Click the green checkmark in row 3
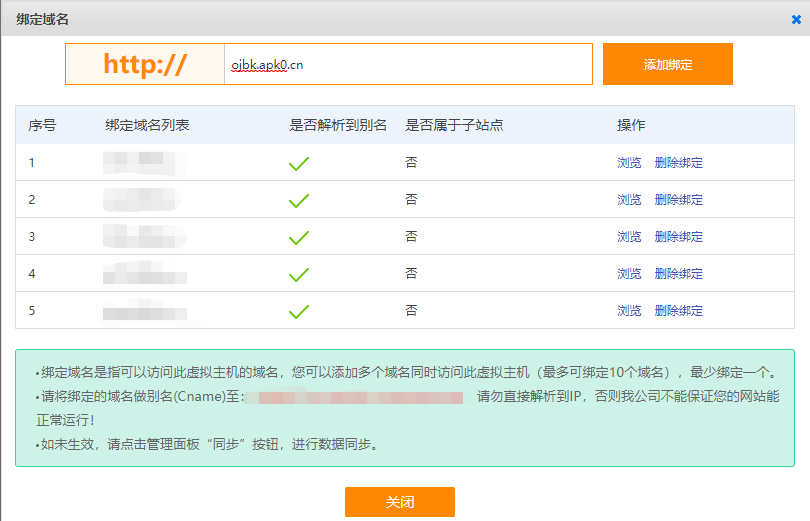 coord(298,237)
